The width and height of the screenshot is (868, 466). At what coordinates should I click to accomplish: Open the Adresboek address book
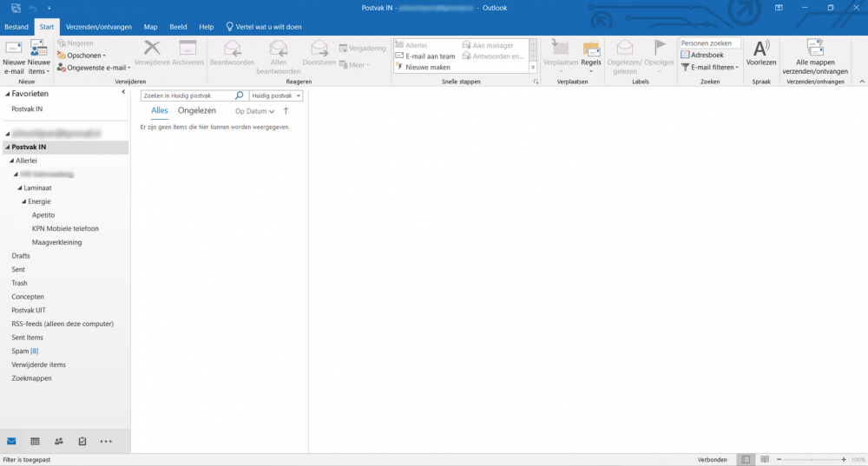(707, 55)
